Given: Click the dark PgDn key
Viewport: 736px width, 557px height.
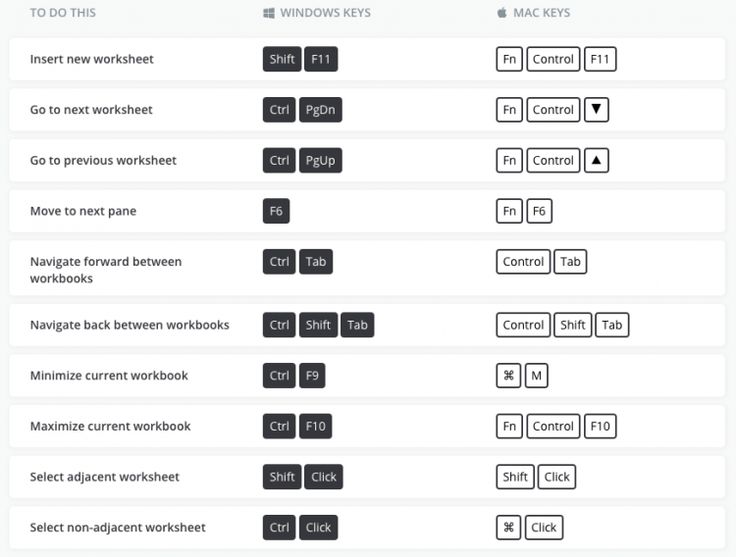Looking at the screenshot, I should 321,110.
